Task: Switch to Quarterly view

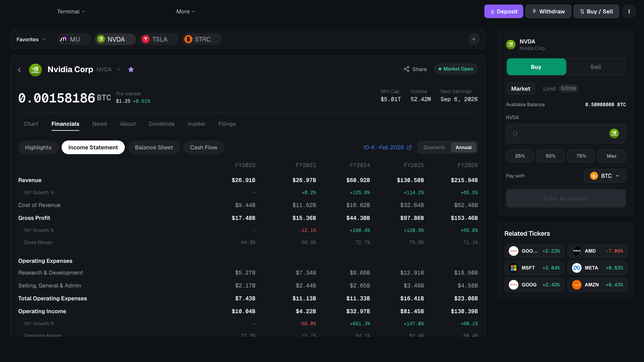Action: [x=434, y=147]
